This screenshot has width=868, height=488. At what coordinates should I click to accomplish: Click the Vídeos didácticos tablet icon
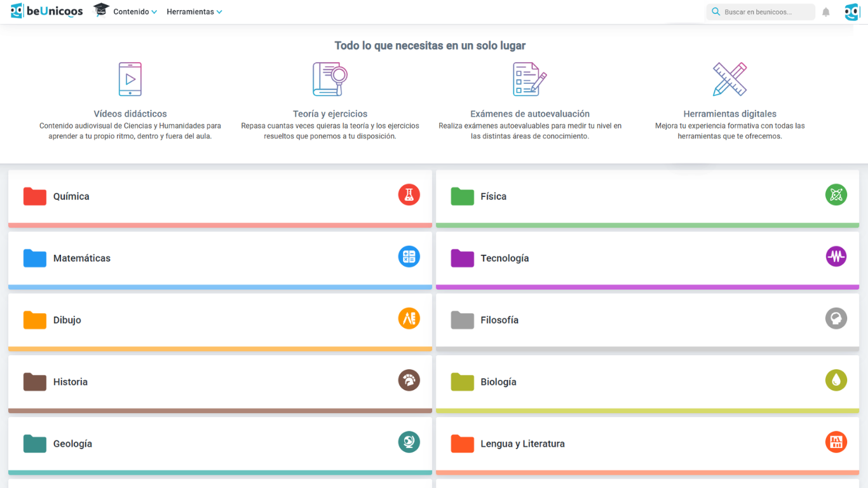coord(130,79)
